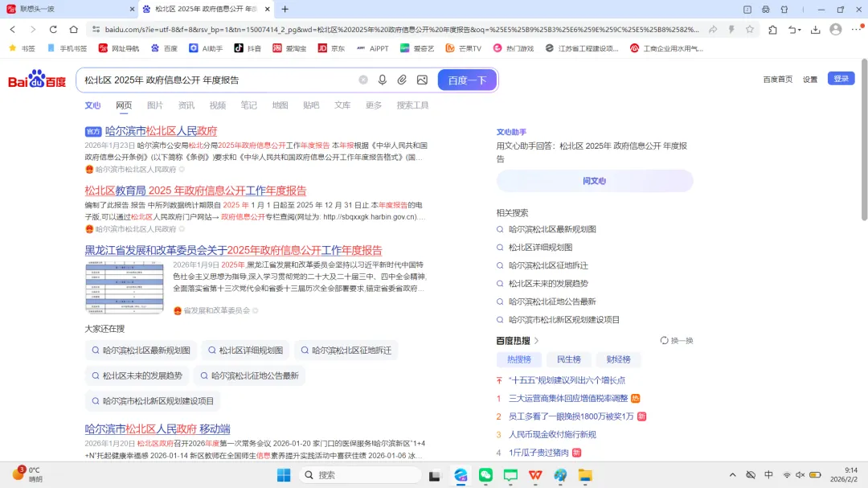Open WeChat from the taskbar

(485, 475)
